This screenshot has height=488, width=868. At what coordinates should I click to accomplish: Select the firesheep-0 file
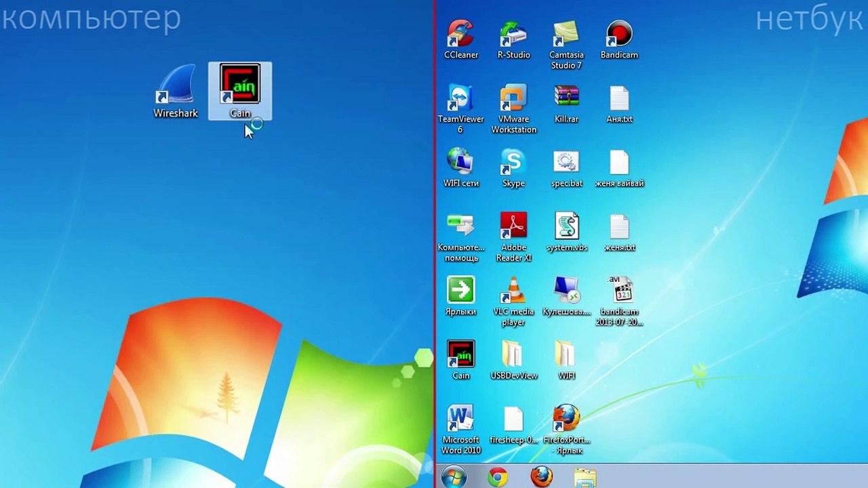[x=513, y=425]
